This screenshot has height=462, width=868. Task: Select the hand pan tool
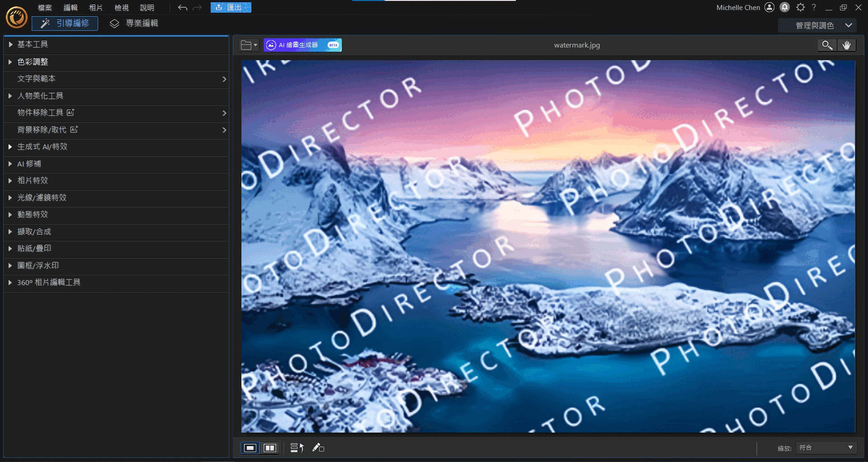point(846,45)
